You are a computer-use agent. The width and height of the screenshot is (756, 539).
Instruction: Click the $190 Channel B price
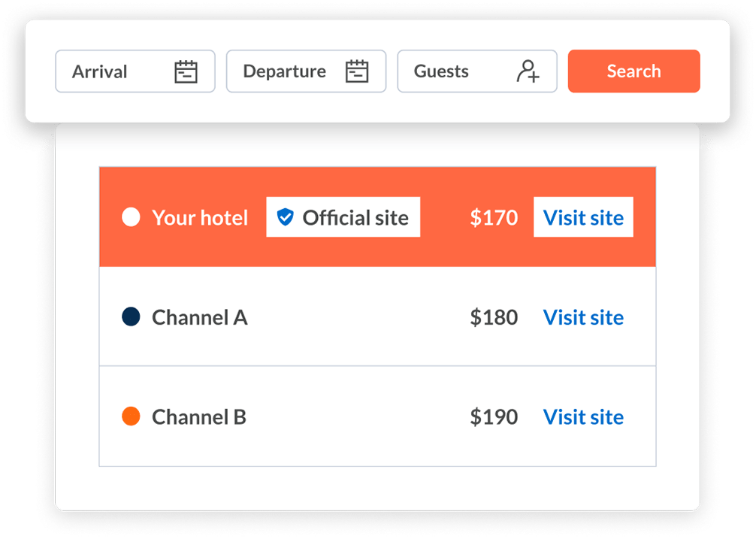(x=494, y=417)
